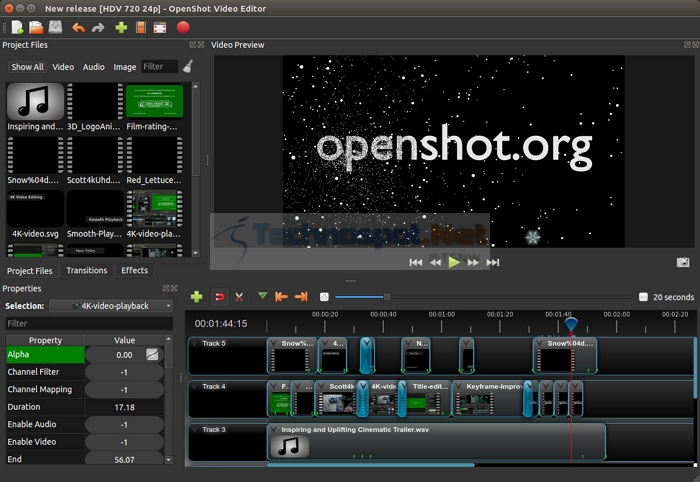Open menu of Inspiring and Uplifting audio clip
This screenshot has height=482, width=700.
pos(274,430)
